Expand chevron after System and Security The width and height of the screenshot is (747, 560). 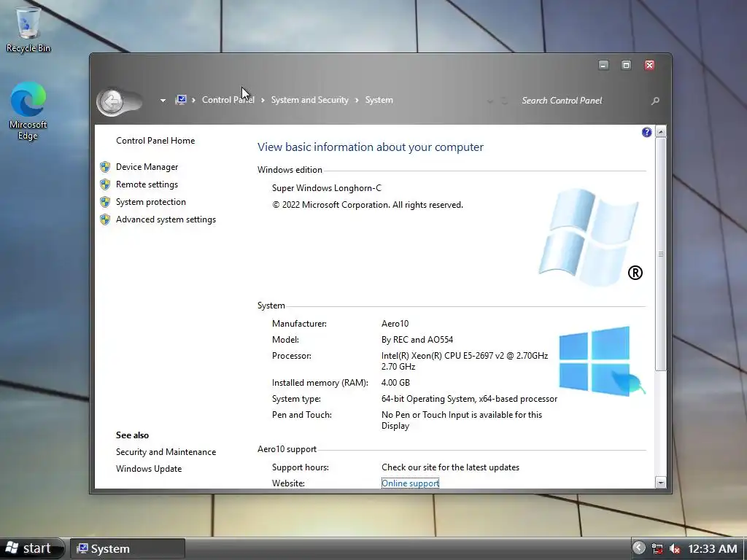click(x=357, y=101)
